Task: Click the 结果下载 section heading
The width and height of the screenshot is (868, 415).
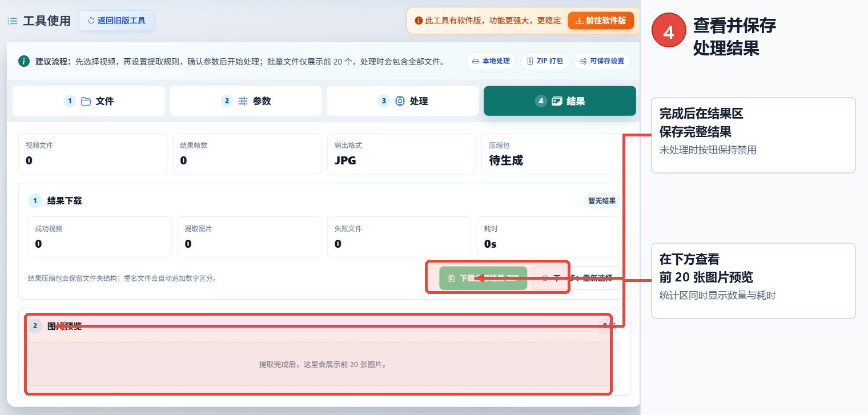Action: [x=65, y=201]
